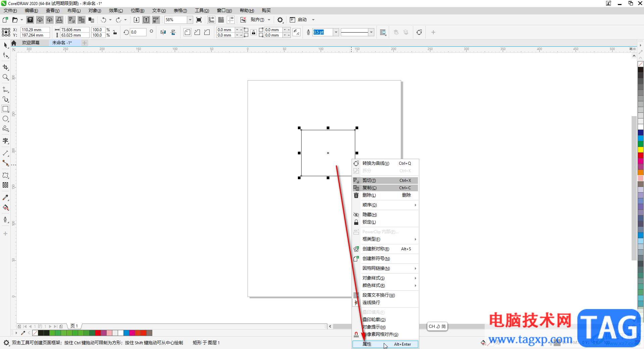Expand the Frame Type submenu

pyautogui.click(x=385, y=239)
